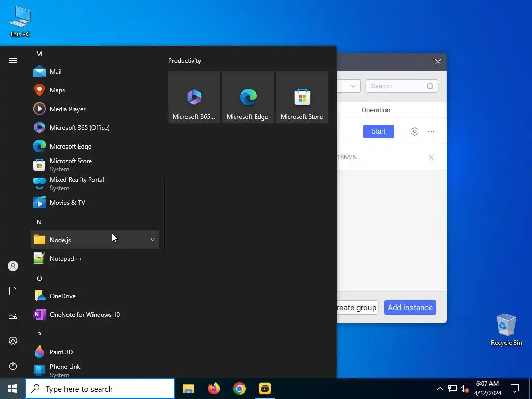Launch Firefox from the taskbar
532x399 pixels.
[214, 389]
